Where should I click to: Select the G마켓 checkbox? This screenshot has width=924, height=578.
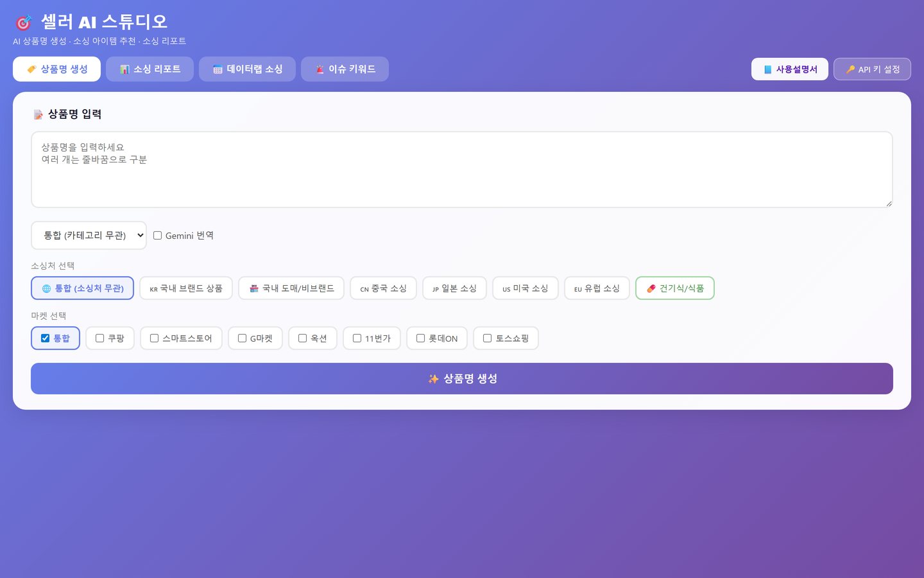point(242,338)
